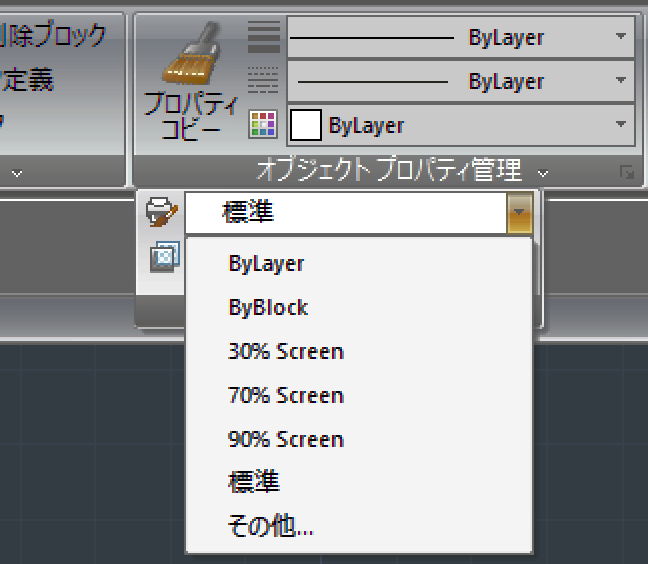The image size is (648, 564).
Task: Click the lineweight icon beside the top ByLayer box
Action: pyautogui.click(x=264, y=37)
